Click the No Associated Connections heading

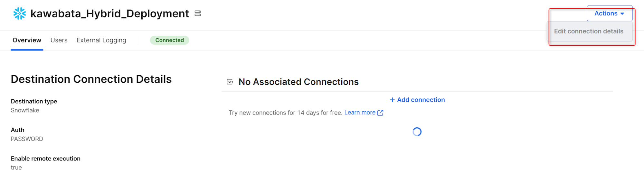pyautogui.click(x=298, y=82)
